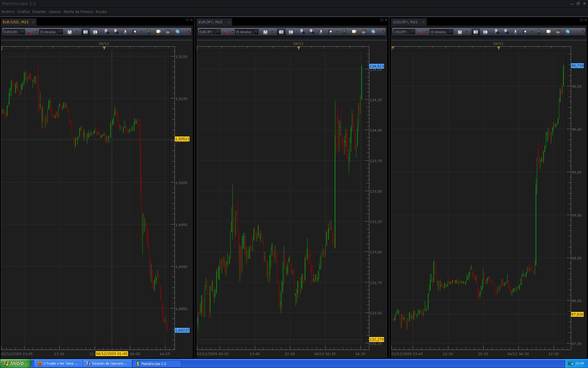Open the 15 minutos timeframe dropdown in USD/JPY
The image size is (588, 368).
pos(441,32)
